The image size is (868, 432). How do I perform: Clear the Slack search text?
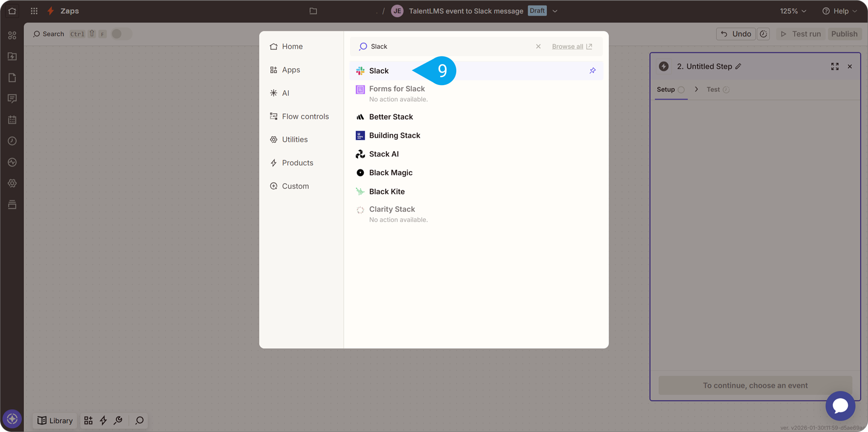coord(538,46)
